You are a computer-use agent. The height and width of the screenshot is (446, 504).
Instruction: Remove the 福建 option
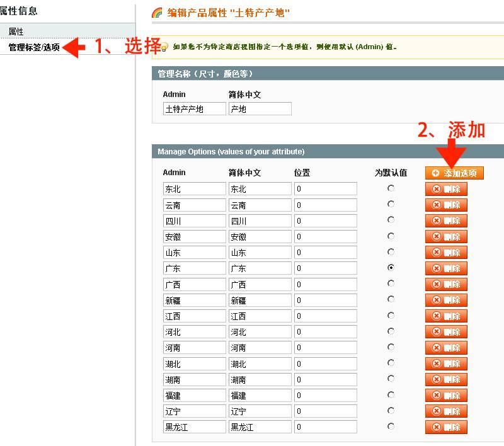(x=446, y=396)
